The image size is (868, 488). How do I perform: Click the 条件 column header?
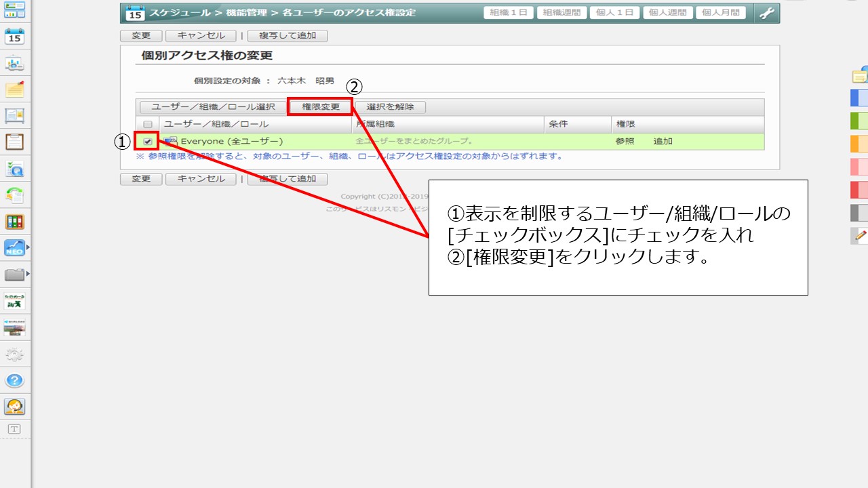pyautogui.click(x=558, y=125)
